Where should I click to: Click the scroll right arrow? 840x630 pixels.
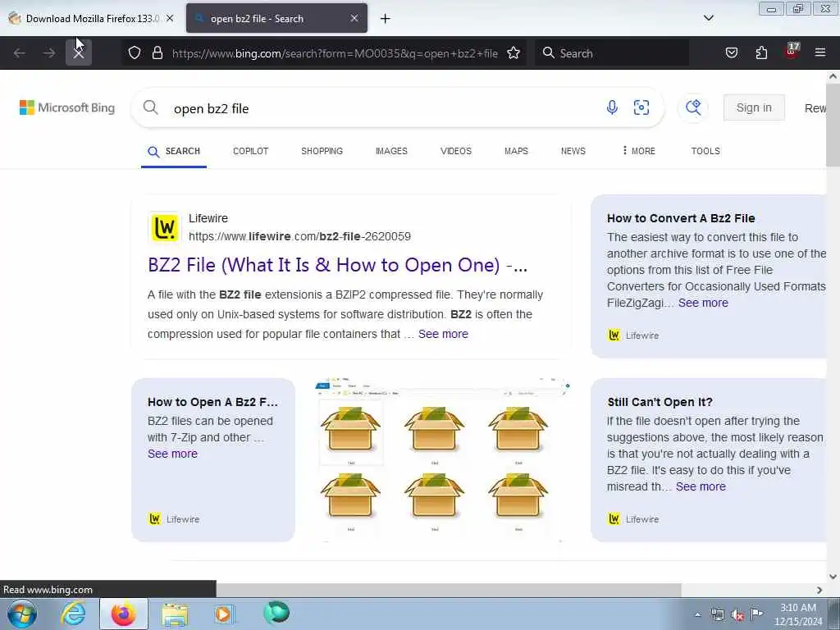(x=819, y=590)
